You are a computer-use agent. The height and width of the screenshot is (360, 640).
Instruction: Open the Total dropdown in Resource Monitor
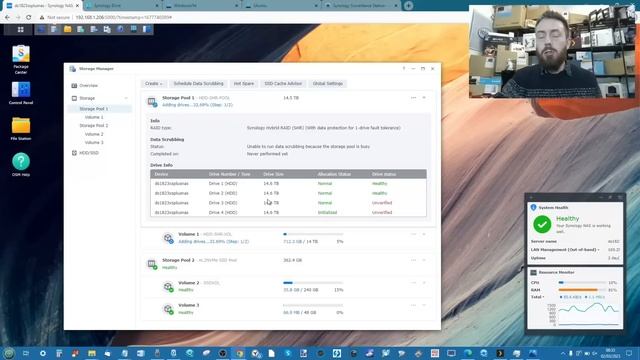[538, 297]
